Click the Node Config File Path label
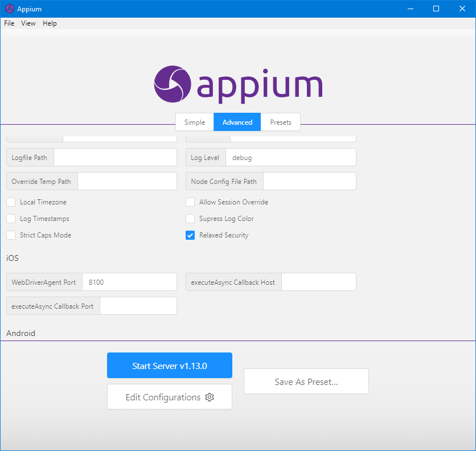This screenshot has width=476, height=451. [224, 182]
